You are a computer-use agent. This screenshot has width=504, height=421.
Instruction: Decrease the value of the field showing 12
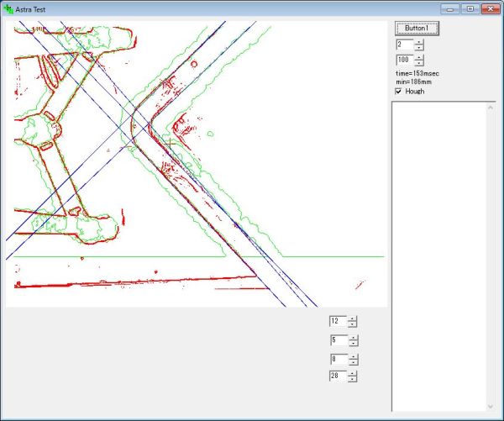tap(352, 324)
